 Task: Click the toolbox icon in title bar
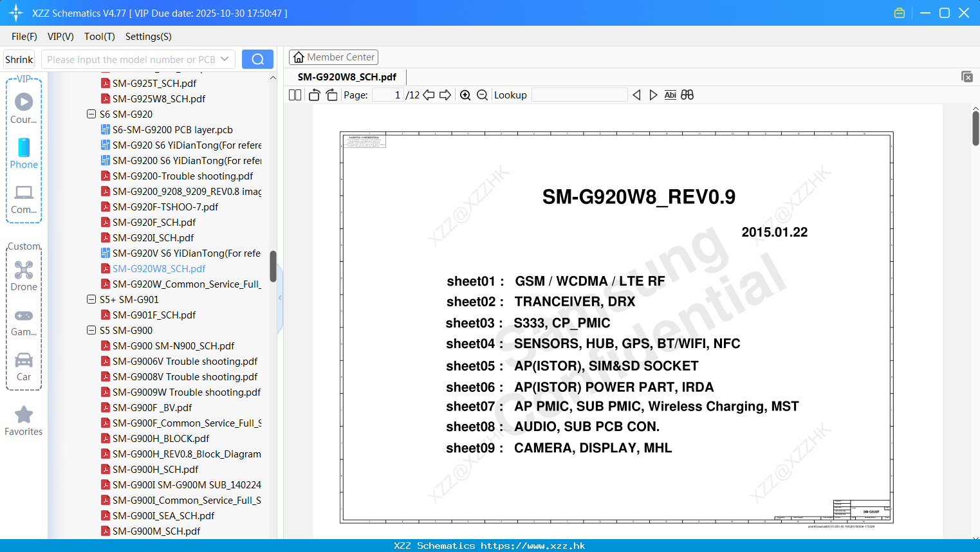900,13
